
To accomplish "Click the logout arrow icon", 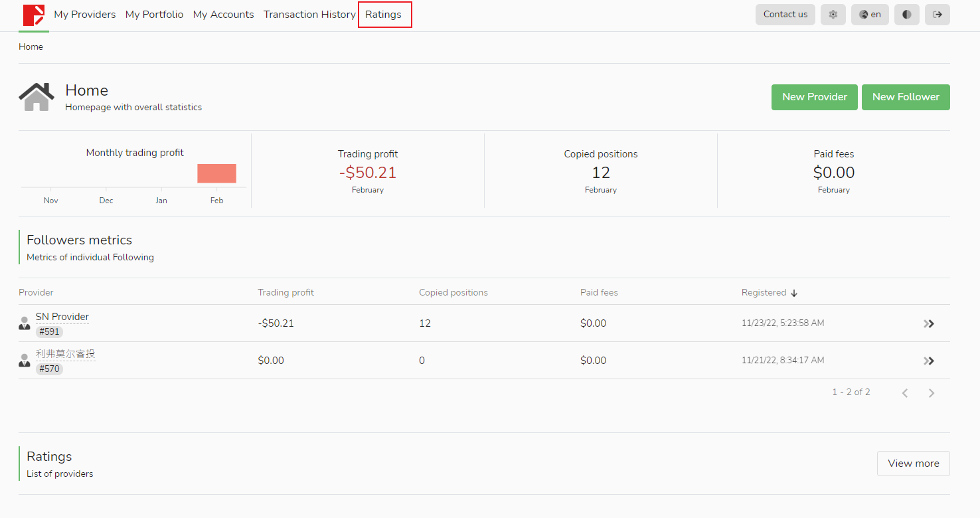I will (937, 15).
